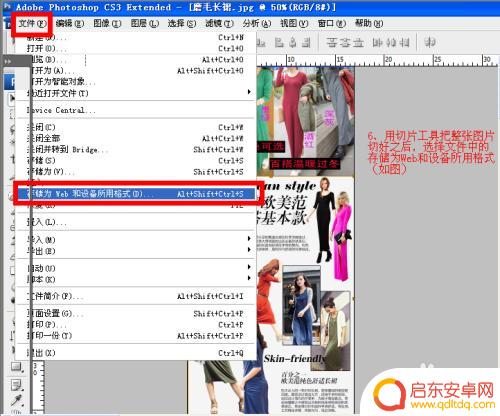This screenshot has height=416, width=500.
Task: Choose 存储 (S) Ctrl+S from the File menu
Action: tap(136, 161)
